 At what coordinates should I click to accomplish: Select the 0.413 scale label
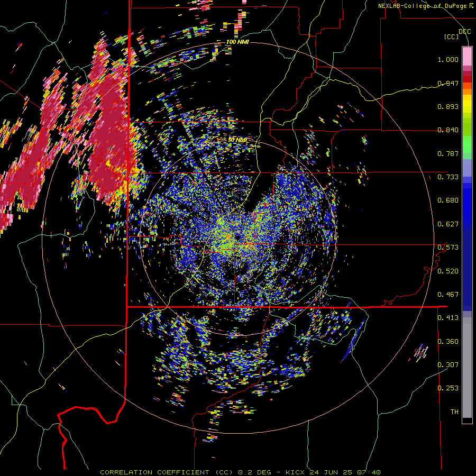pos(448,318)
